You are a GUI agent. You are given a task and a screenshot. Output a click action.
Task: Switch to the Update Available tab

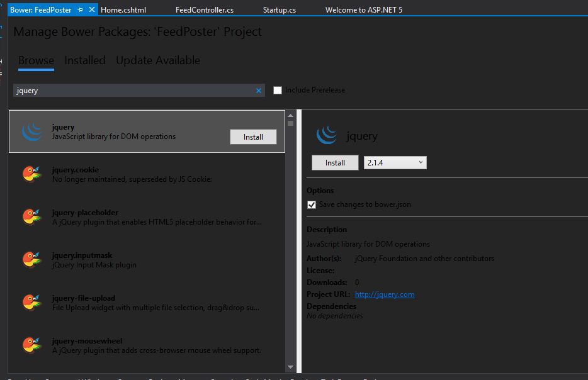[x=158, y=60]
